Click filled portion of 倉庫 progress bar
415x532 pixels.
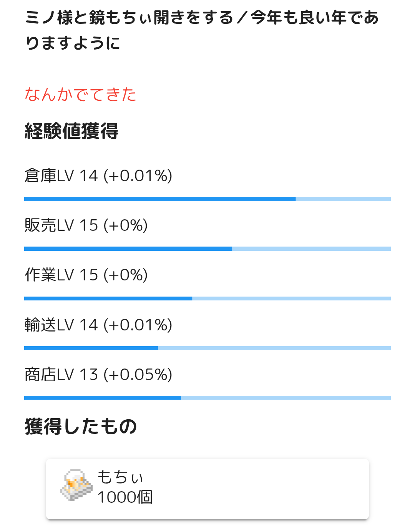(x=160, y=199)
